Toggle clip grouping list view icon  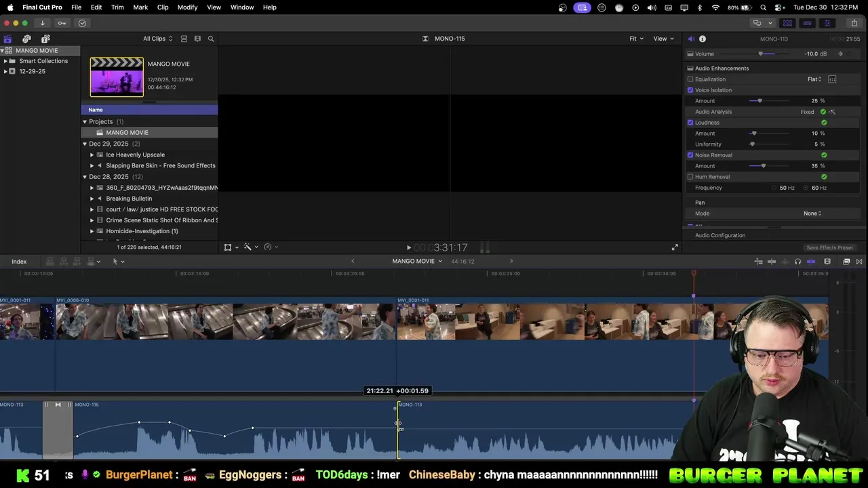(x=184, y=39)
